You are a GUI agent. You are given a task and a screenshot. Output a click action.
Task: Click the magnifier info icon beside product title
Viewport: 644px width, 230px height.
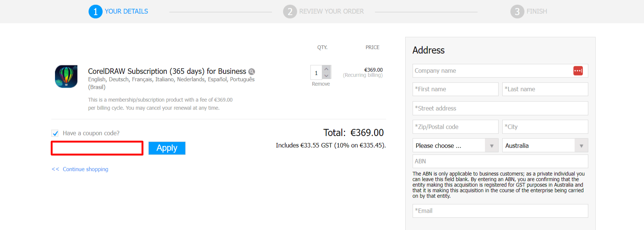(x=252, y=72)
